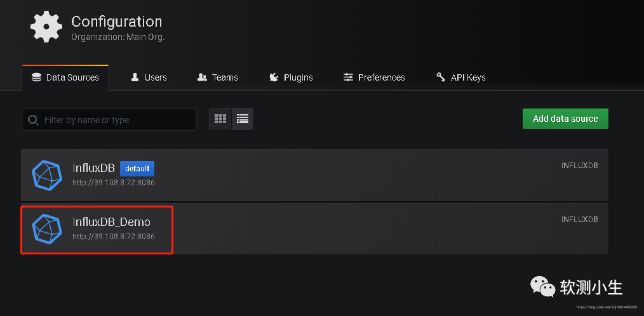Screen dimensions: 644x316
Task: Select the API Keys tab
Action: pyautogui.click(x=461, y=77)
